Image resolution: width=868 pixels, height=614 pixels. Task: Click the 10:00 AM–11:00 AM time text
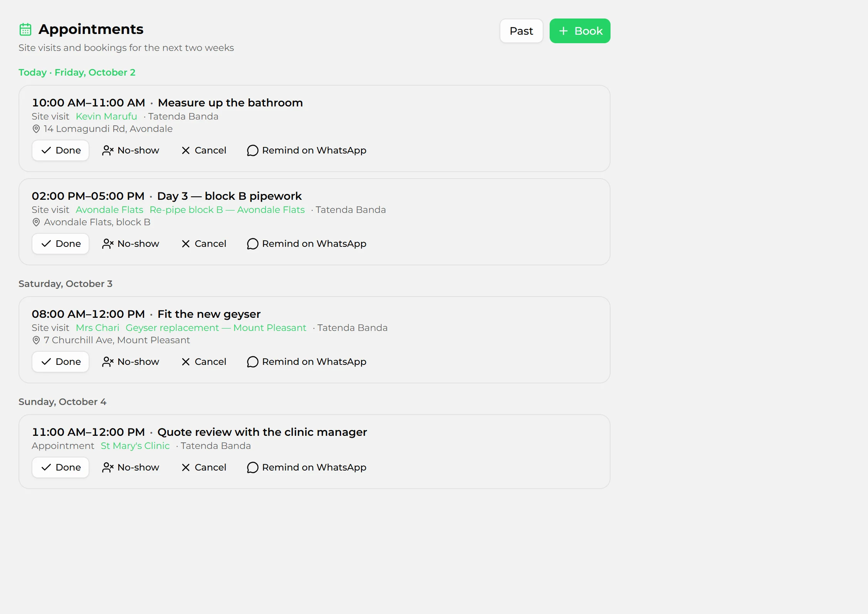pos(88,103)
